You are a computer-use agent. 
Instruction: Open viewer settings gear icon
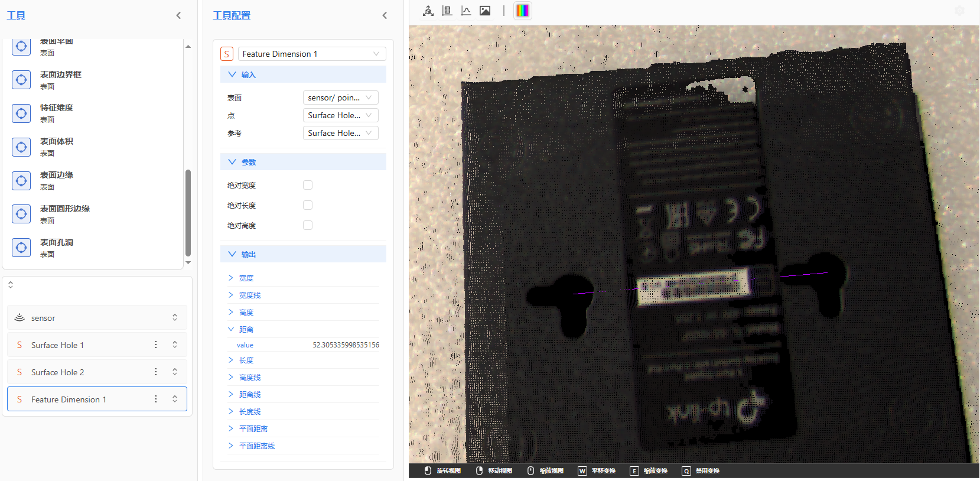[x=959, y=11]
